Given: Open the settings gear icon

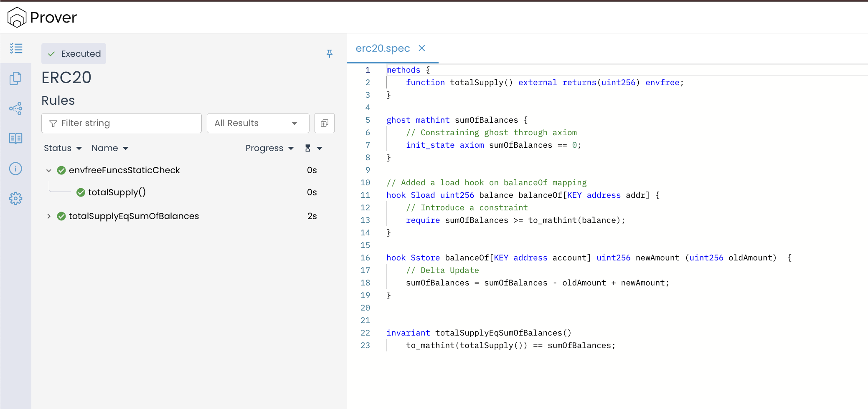Looking at the screenshot, I should 16,199.
